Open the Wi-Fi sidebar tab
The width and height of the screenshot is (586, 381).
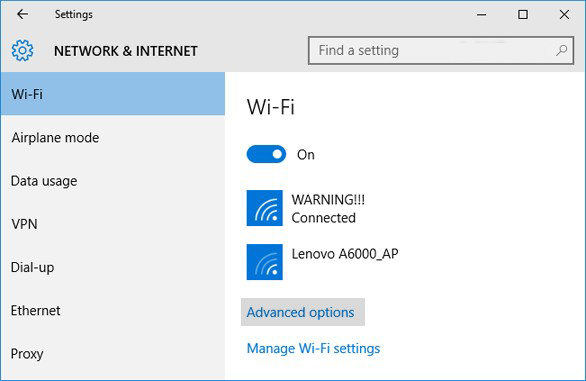click(x=113, y=94)
